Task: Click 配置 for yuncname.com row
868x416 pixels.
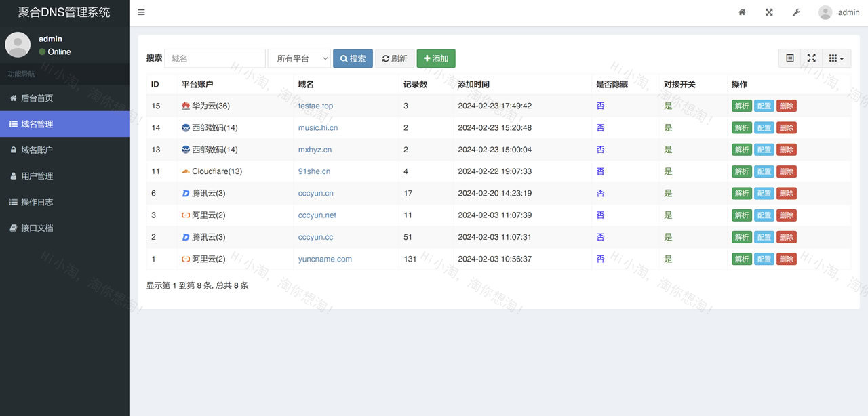Action: pyautogui.click(x=764, y=259)
